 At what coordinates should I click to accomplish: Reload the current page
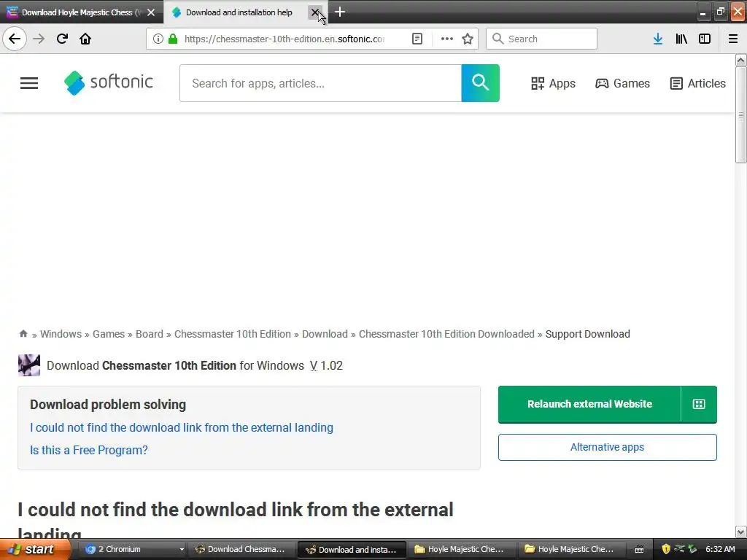pos(62,39)
